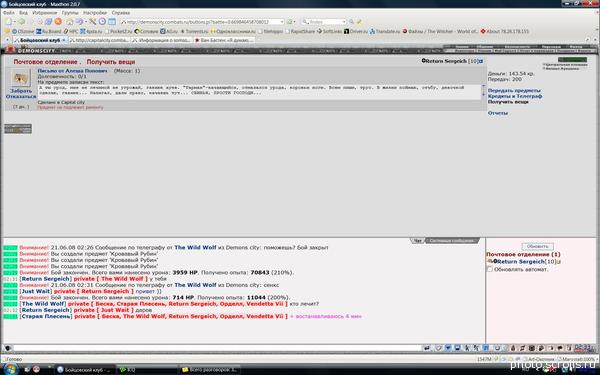Screen dimensions: 600x375
Task: Open the Одноклассники.ru bookmark
Action: tap(233, 31)
